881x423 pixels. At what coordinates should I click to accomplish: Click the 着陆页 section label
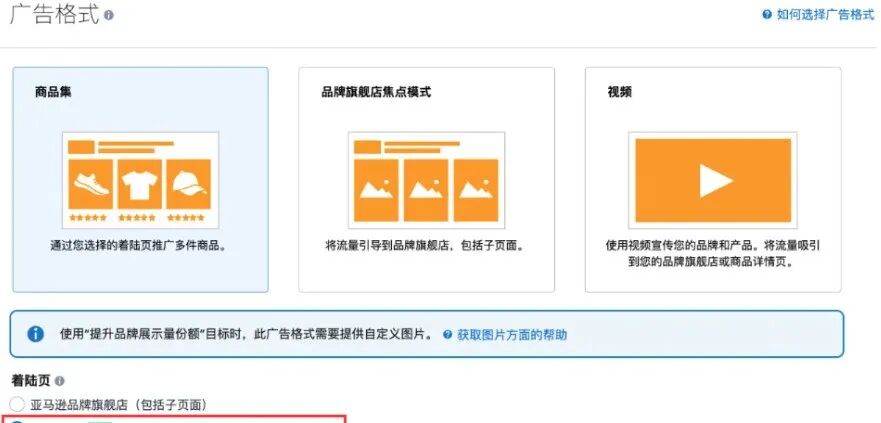coord(31,381)
